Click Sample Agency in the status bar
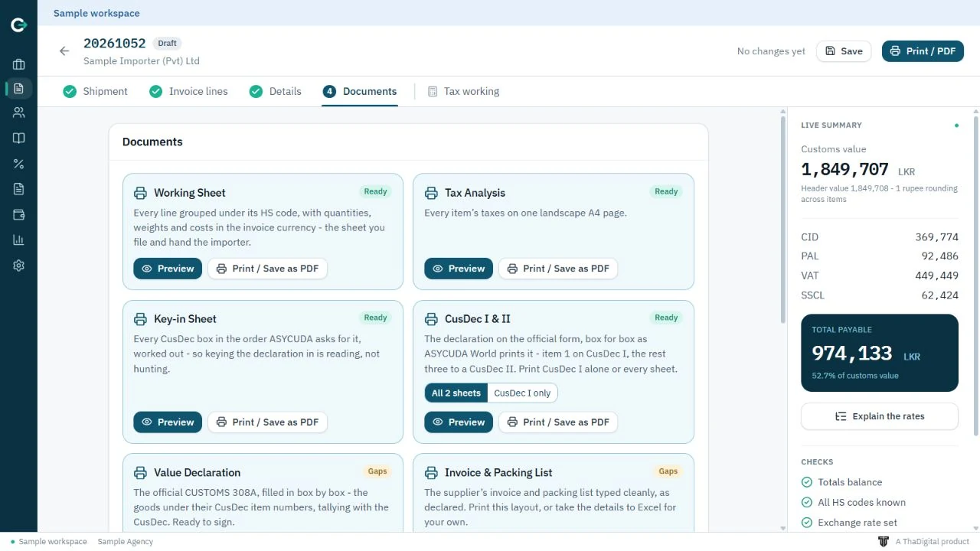Viewport: 980px width, 551px height. (126, 542)
